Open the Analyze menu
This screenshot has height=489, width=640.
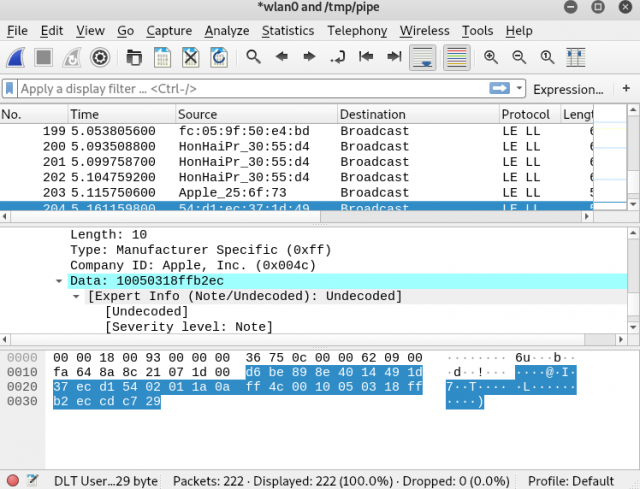pos(227,31)
